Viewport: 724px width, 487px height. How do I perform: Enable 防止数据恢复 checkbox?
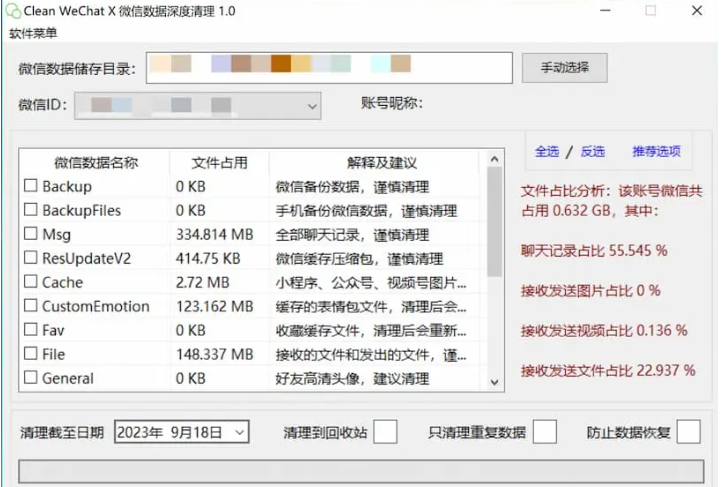[x=688, y=432]
